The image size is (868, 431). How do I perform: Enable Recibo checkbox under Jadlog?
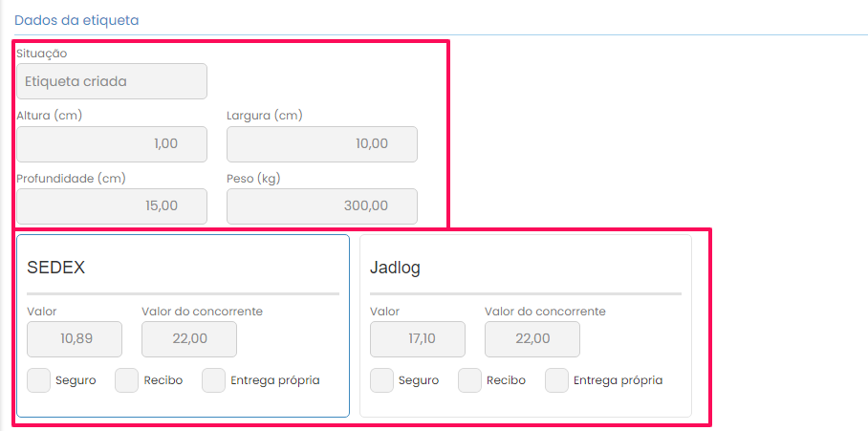coord(469,380)
